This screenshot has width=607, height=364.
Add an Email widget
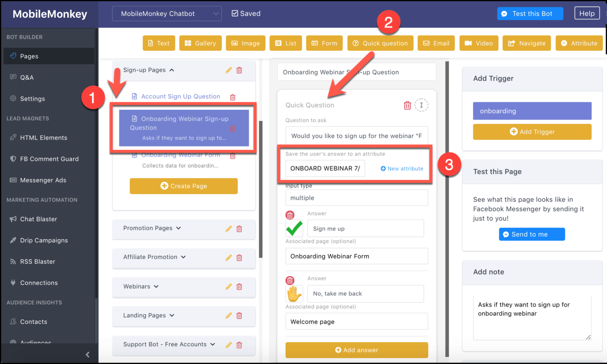point(436,43)
